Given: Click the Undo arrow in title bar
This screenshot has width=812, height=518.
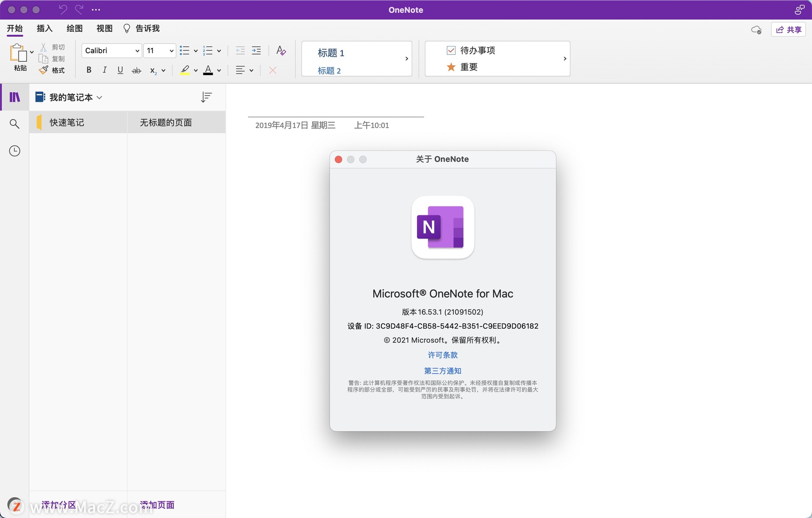Looking at the screenshot, I should pos(63,9).
